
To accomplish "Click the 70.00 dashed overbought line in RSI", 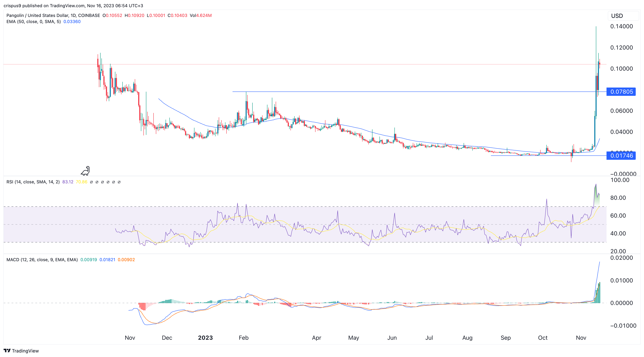I will point(300,207).
